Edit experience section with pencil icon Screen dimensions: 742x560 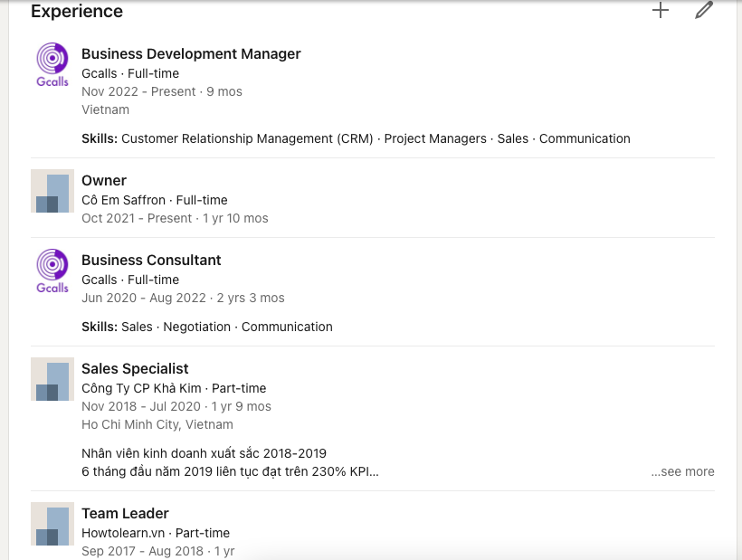click(x=704, y=11)
